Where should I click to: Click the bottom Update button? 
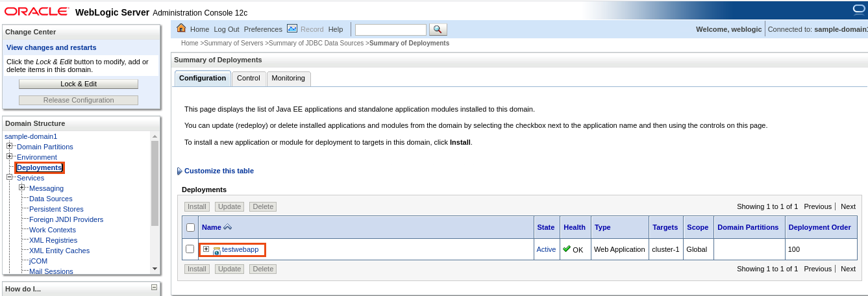click(230, 269)
